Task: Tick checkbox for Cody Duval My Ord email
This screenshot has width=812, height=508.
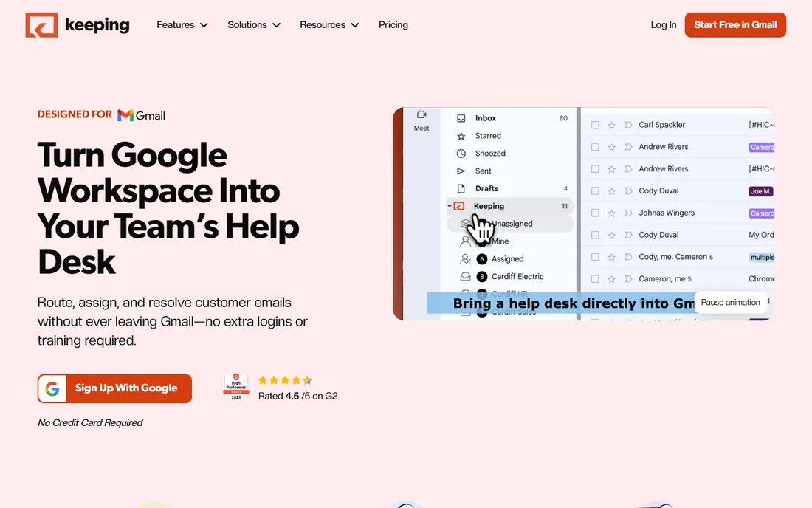Action: pos(595,235)
